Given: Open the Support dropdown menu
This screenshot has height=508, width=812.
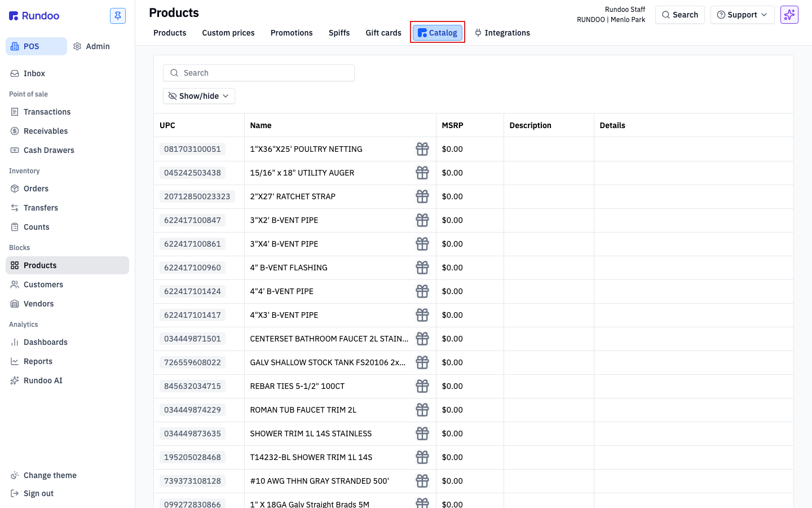Looking at the screenshot, I should [x=742, y=15].
